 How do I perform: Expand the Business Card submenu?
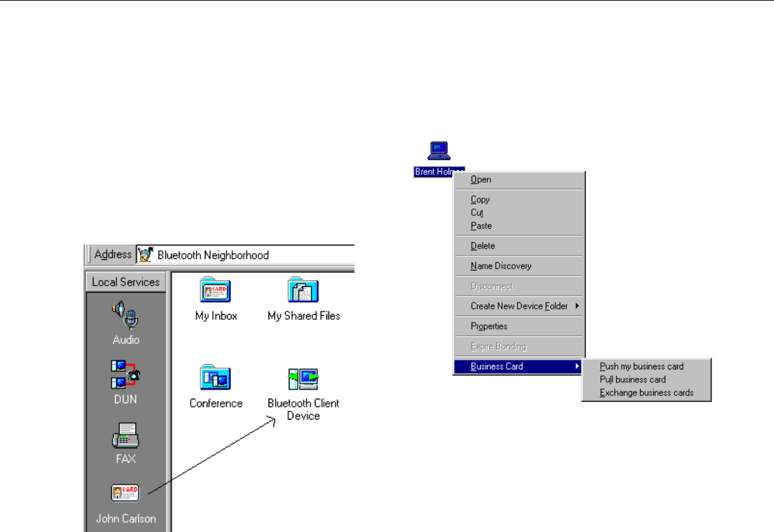click(519, 367)
